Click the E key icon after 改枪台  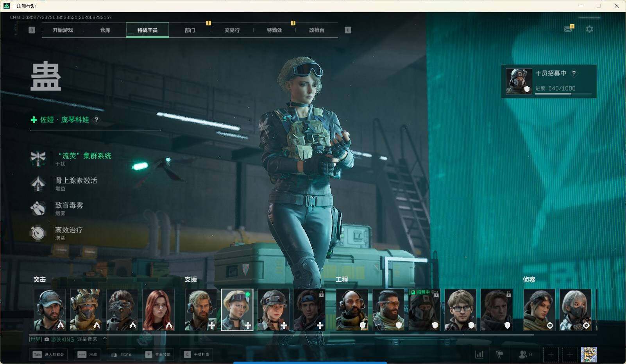coord(348,30)
